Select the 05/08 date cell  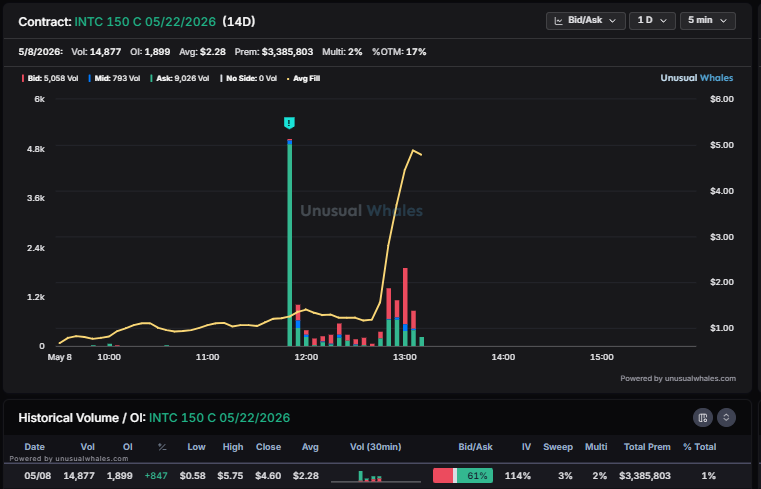tap(38, 475)
